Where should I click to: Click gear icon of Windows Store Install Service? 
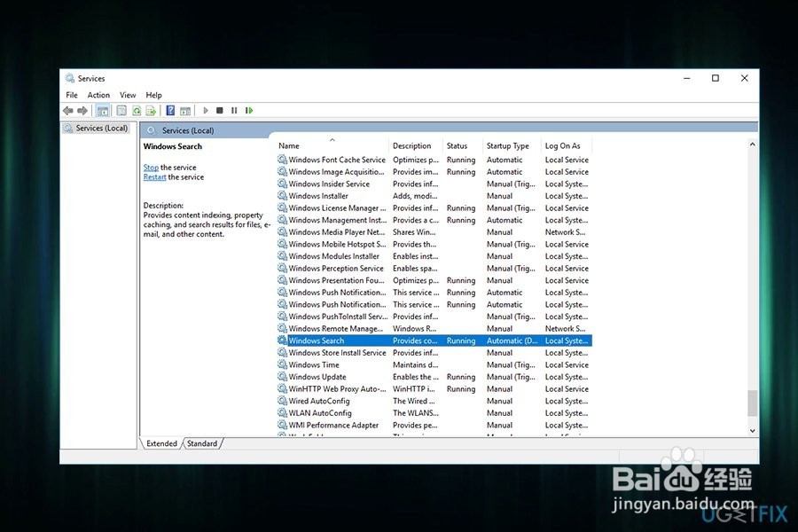coord(283,352)
